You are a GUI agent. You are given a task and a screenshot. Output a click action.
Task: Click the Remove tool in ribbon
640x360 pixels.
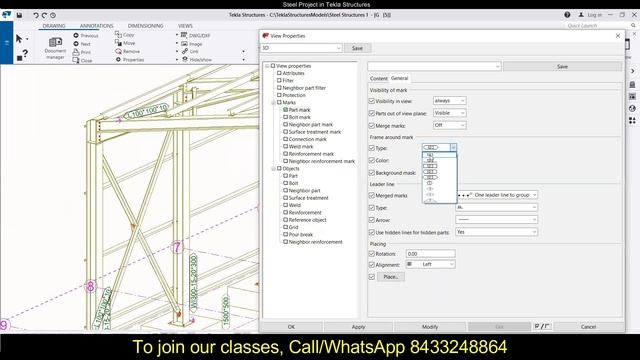(x=127, y=51)
